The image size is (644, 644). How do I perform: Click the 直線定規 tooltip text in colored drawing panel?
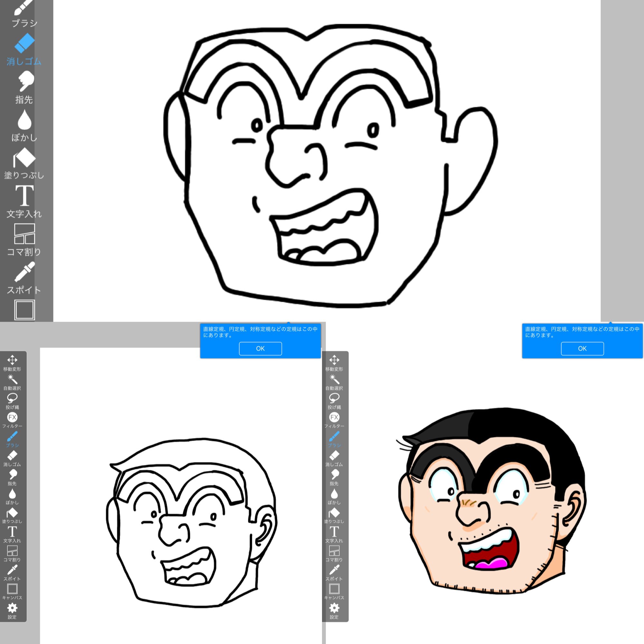pos(582,332)
